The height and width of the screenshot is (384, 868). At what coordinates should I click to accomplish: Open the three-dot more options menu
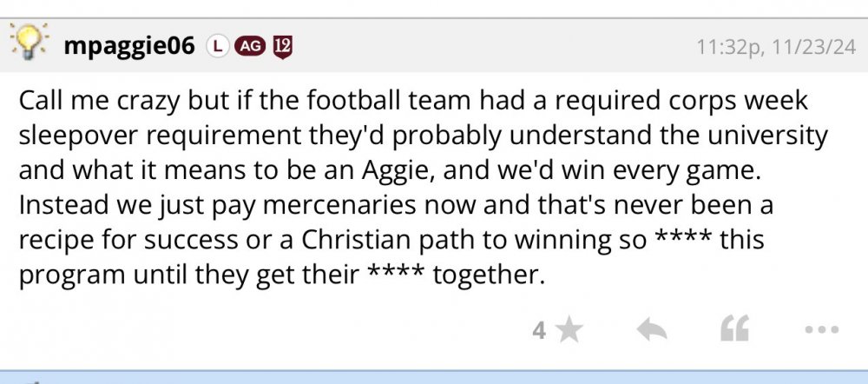click(821, 330)
